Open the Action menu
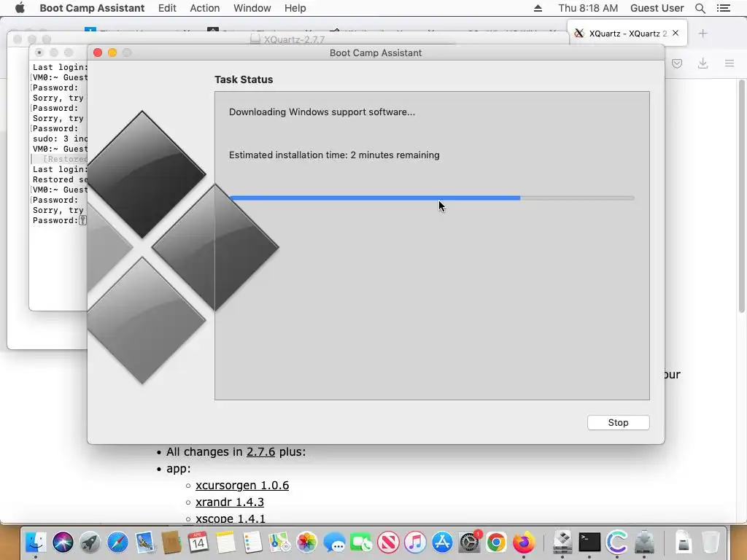The height and width of the screenshot is (560, 747). [x=205, y=8]
